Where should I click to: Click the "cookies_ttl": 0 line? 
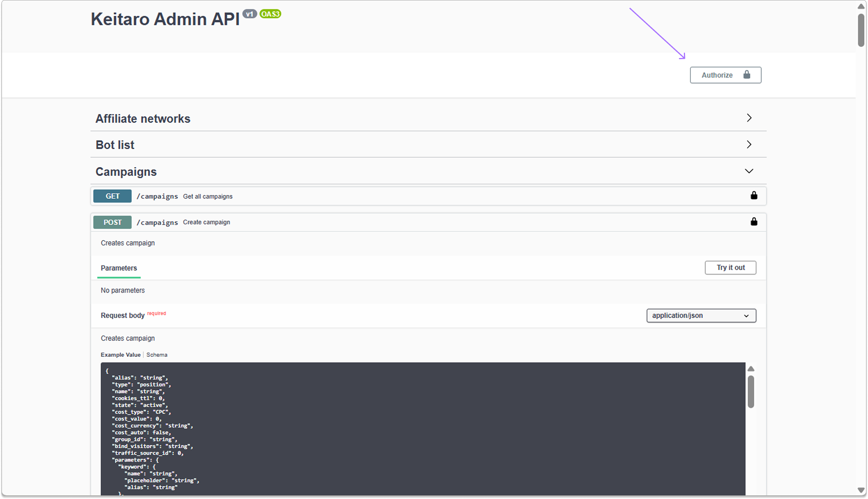tap(138, 398)
